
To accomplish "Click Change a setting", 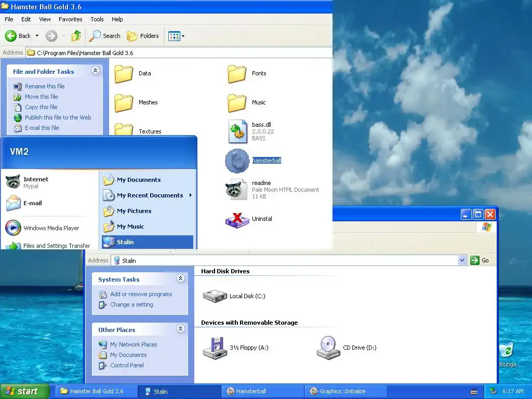I will tap(131, 304).
